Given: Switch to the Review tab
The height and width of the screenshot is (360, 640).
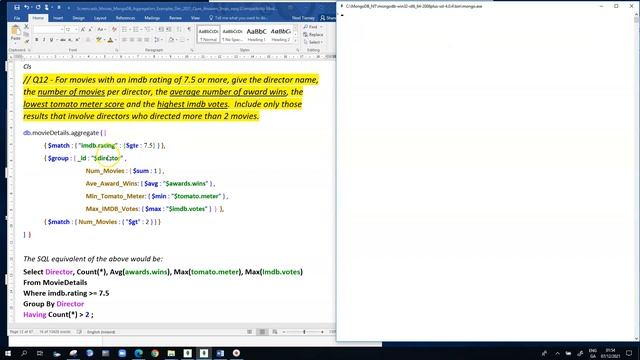Looking at the screenshot, I should point(176,18).
